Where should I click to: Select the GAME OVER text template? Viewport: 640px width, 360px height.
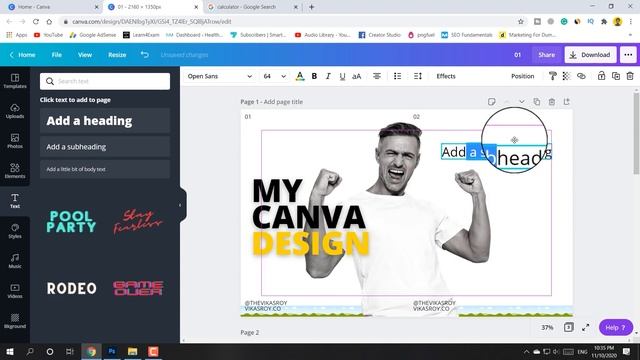pyautogui.click(x=138, y=289)
